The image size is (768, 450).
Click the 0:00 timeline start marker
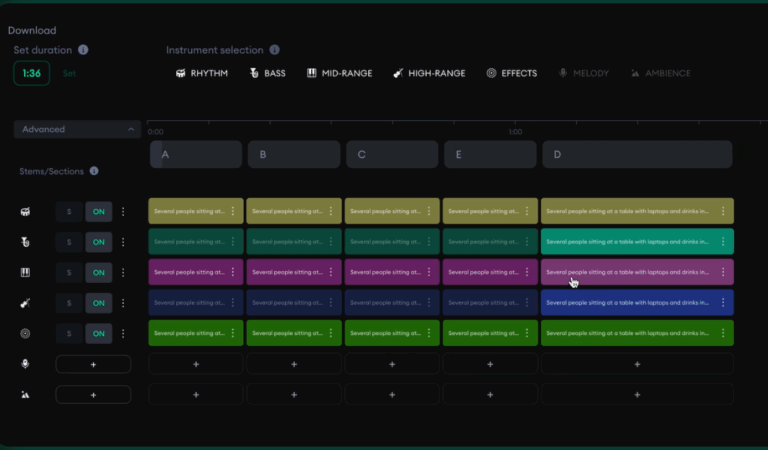[155, 132]
